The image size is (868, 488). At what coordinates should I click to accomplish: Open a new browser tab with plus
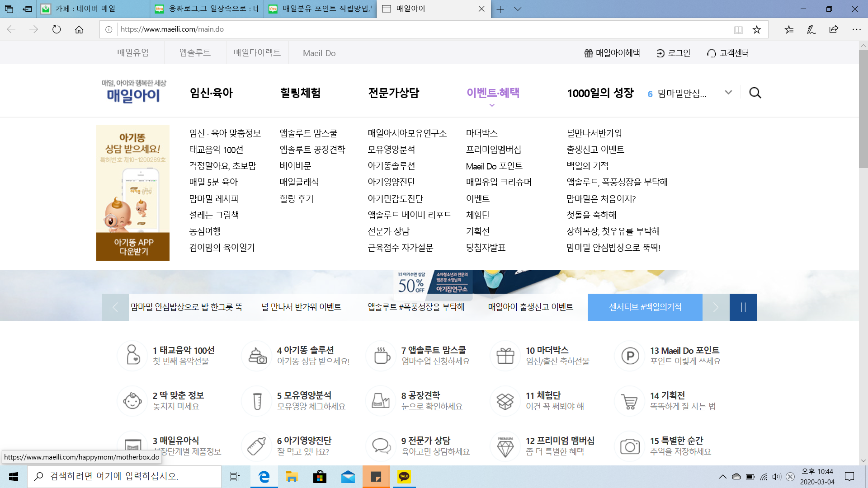(500, 9)
